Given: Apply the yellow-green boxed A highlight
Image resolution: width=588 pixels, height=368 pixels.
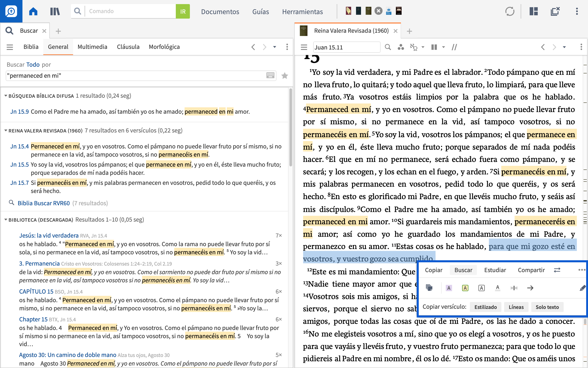Looking at the screenshot, I should [x=465, y=288].
